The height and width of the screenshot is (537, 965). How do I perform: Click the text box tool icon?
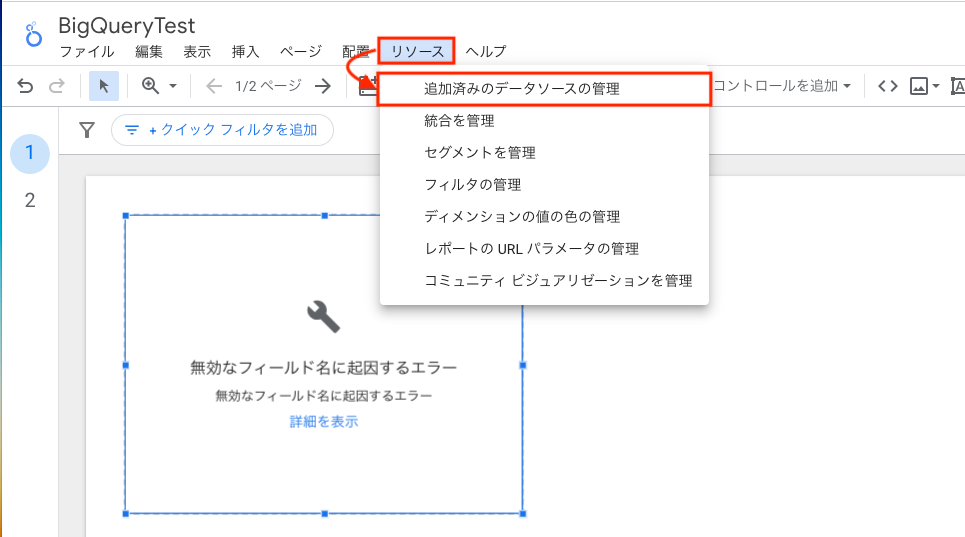(958, 86)
